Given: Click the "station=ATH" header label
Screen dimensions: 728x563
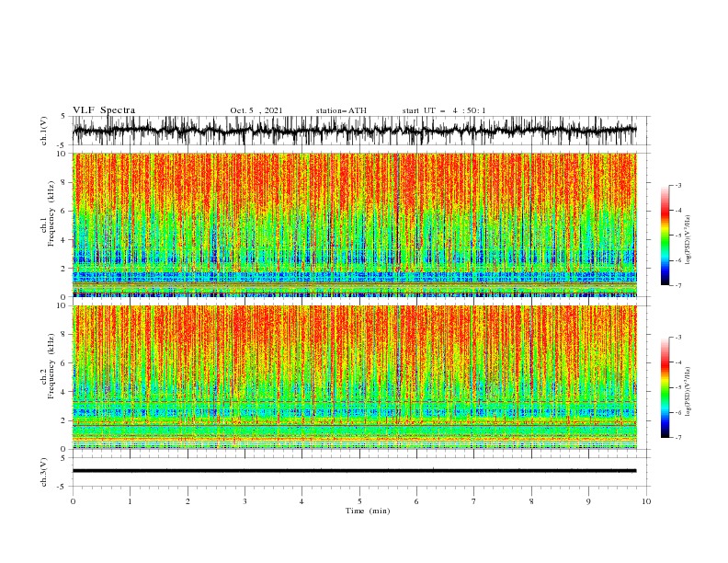Looking at the screenshot, I should tap(341, 110).
